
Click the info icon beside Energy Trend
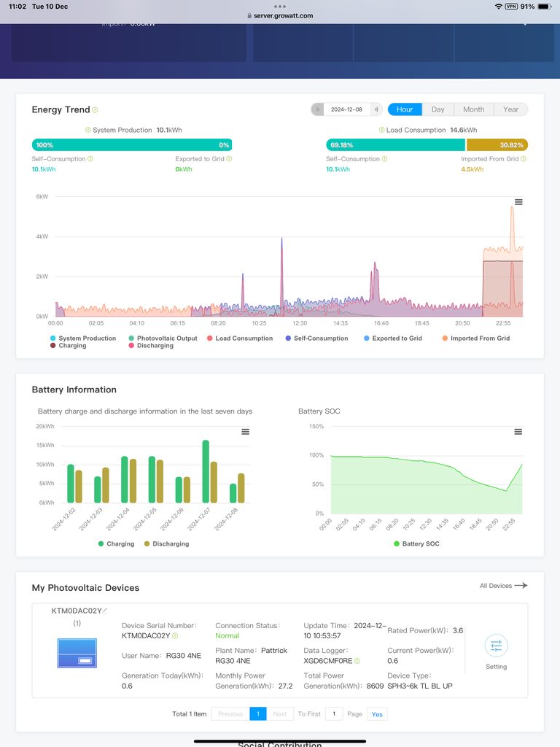(x=95, y=110)
